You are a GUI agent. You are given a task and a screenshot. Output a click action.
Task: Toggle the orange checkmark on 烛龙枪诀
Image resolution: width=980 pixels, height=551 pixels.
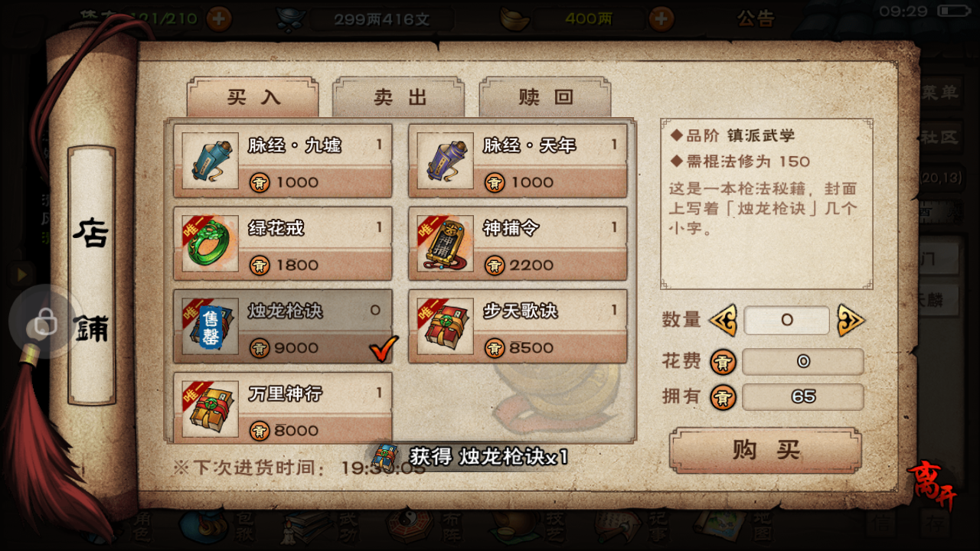[384, 350]
